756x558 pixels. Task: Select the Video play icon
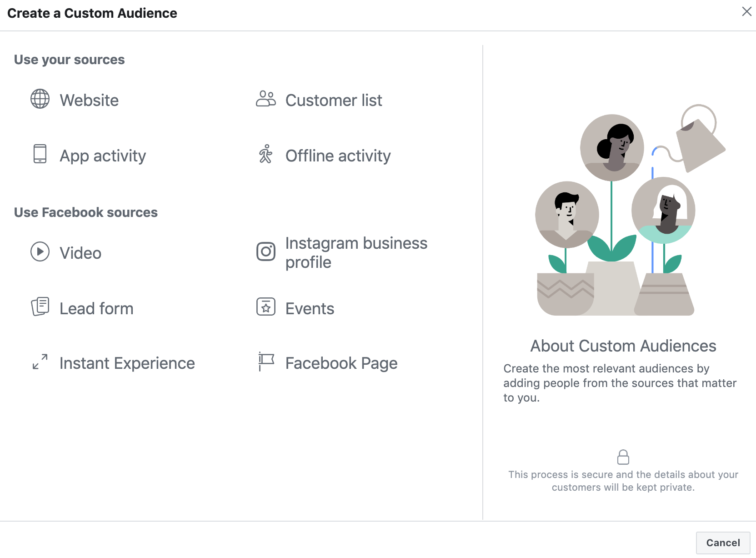[x=40, y=252]
